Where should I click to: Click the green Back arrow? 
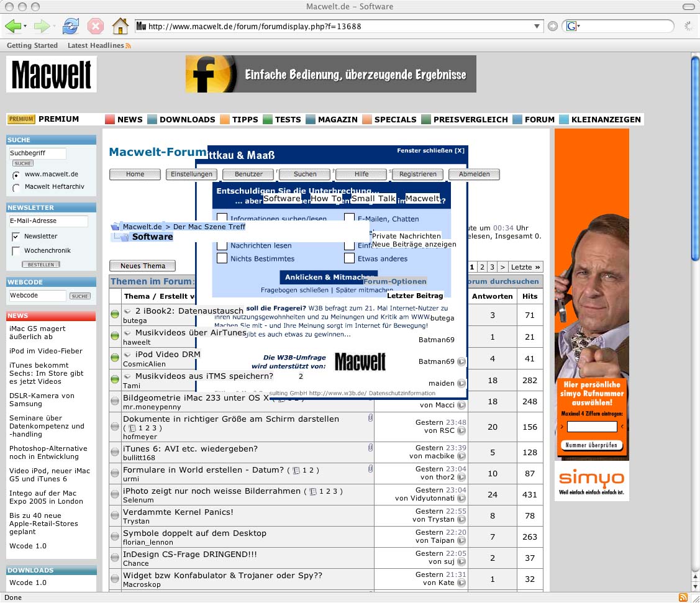pyautogui.click(x=12, y=26)
